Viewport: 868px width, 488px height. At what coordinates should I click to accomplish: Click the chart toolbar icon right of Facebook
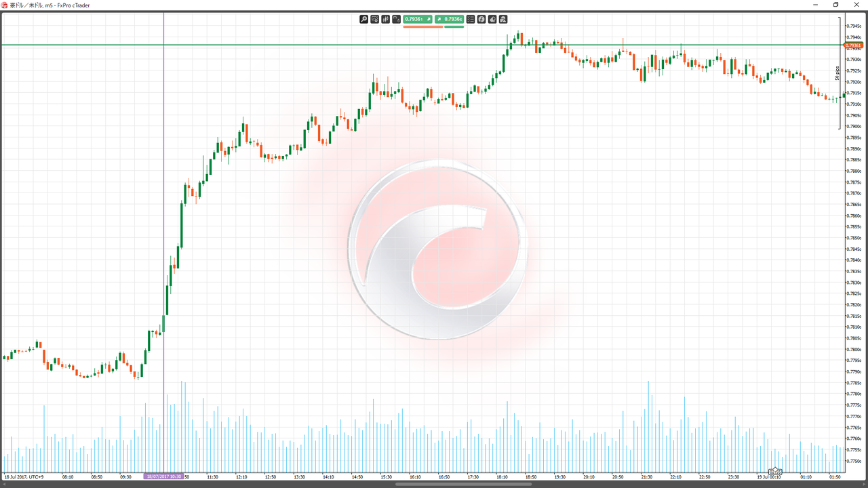click(x=492, y=19)
